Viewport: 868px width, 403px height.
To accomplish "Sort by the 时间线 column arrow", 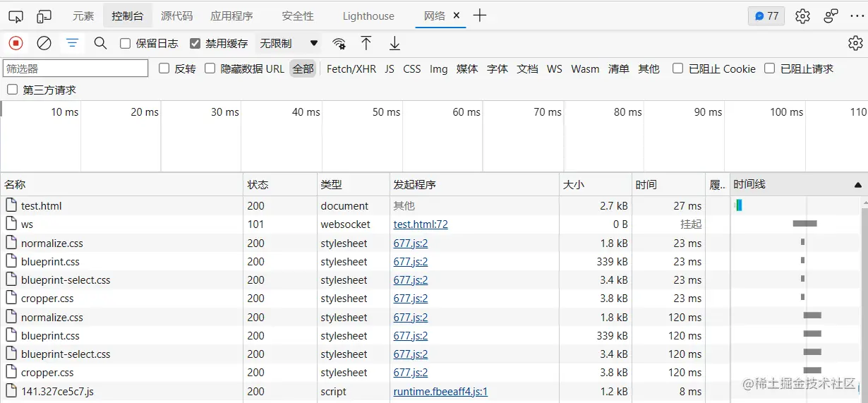I will click(x=857, y=185).
